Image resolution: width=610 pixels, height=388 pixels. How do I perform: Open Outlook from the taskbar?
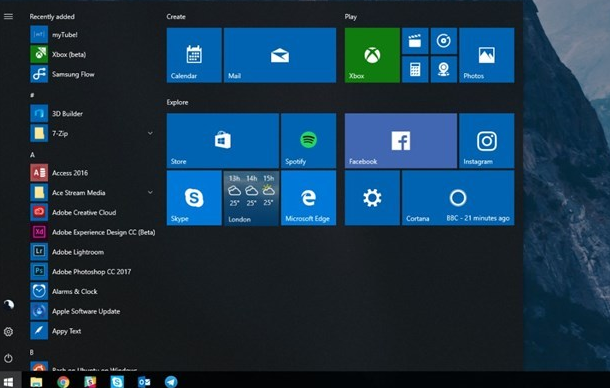point(144,382)
